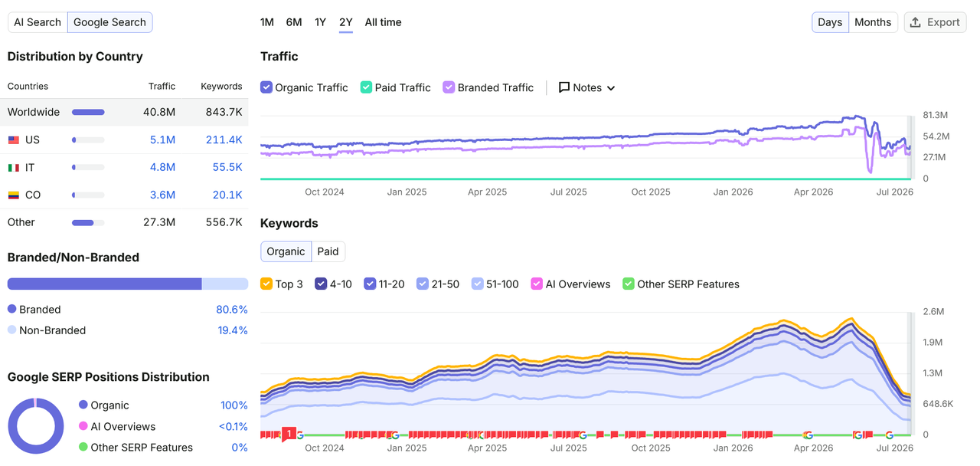Image resolution: width=980 pixels, height=466 pixels.
Task: Uncheck the 4-10 positions checkbox
Action: click(322, 284)
